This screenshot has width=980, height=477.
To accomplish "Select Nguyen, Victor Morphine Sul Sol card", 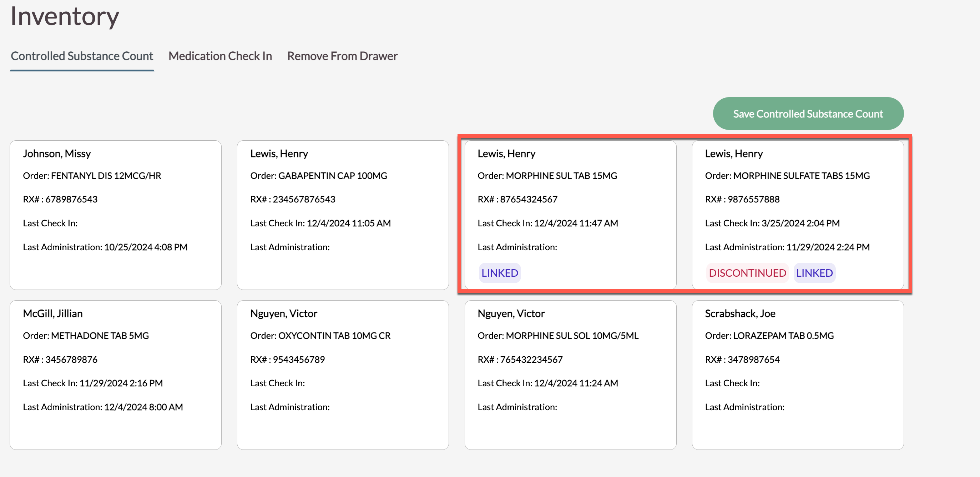I will point(570,375).
